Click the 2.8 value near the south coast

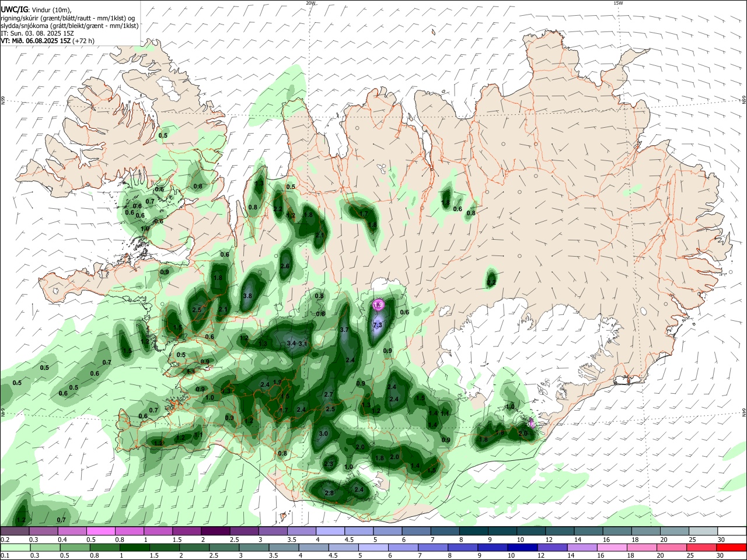coord(329,493)
